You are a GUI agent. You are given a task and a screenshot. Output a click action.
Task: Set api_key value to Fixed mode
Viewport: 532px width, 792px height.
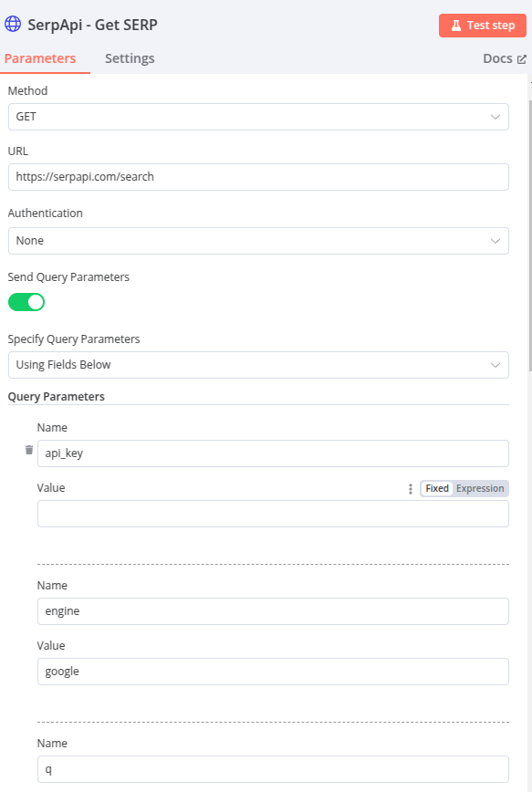click(437, 488)
